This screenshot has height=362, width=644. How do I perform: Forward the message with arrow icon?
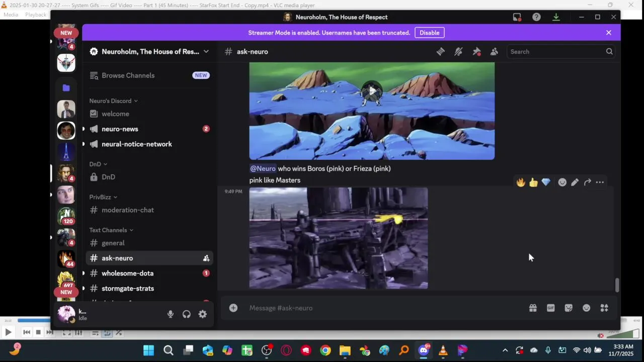click(x=587, y=182)
